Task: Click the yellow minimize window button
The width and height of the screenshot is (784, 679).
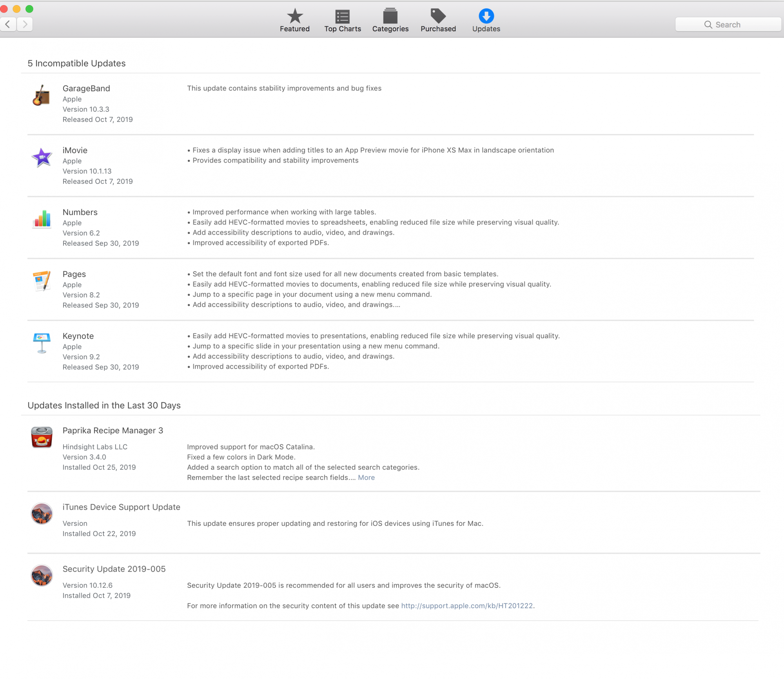Action: (16, 9)
